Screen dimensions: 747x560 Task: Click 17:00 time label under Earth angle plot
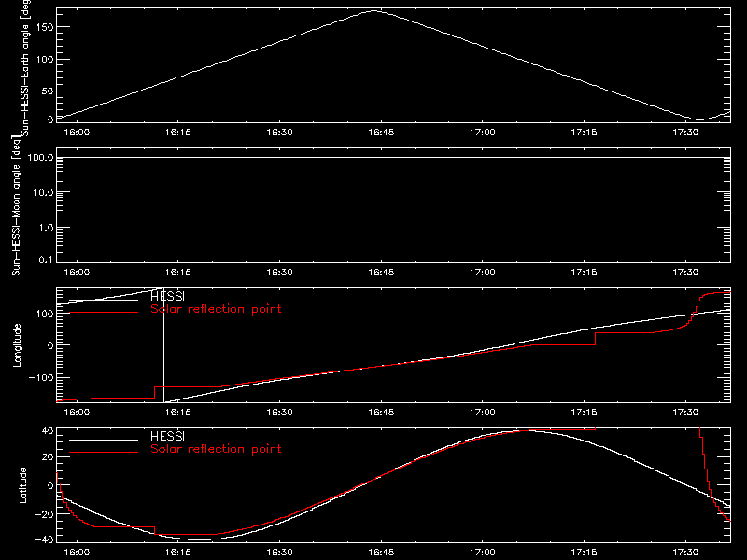482,133
